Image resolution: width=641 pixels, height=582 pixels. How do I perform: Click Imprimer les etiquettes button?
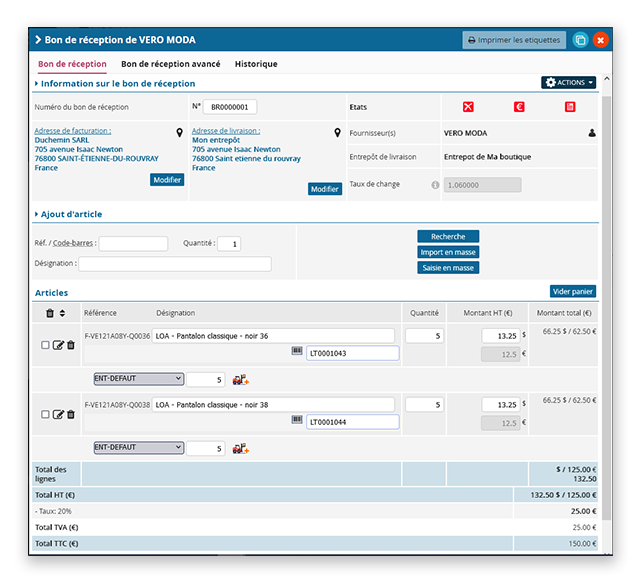tap(514, 40)
